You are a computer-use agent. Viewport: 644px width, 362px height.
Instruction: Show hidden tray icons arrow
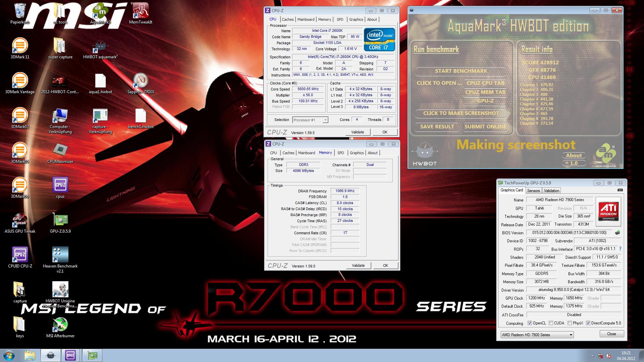click(592, 356)
